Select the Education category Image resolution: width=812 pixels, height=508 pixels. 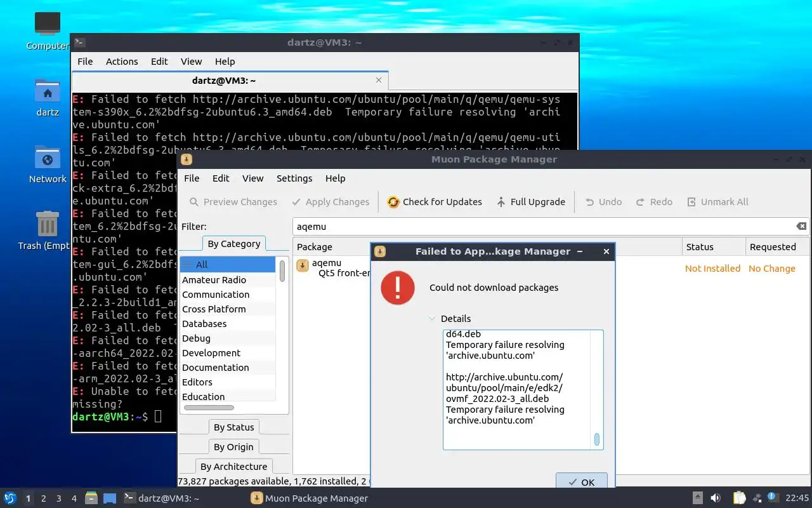tap(228, 397)
